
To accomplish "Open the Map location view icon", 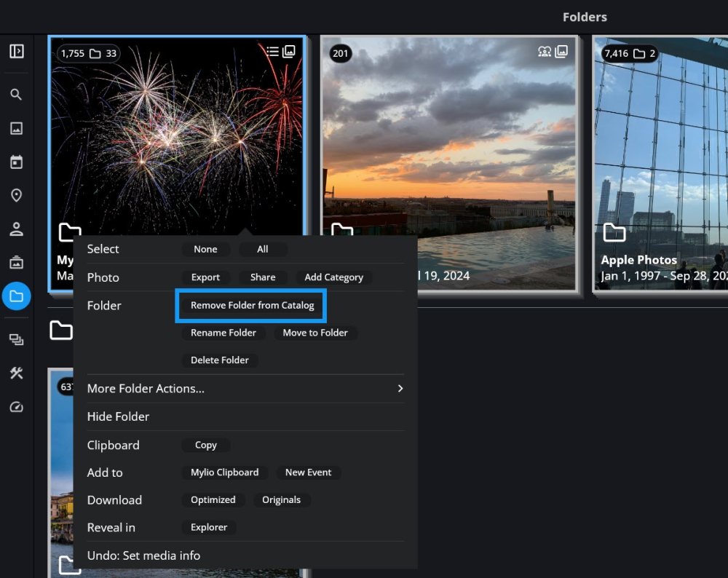I will point(16,195).
